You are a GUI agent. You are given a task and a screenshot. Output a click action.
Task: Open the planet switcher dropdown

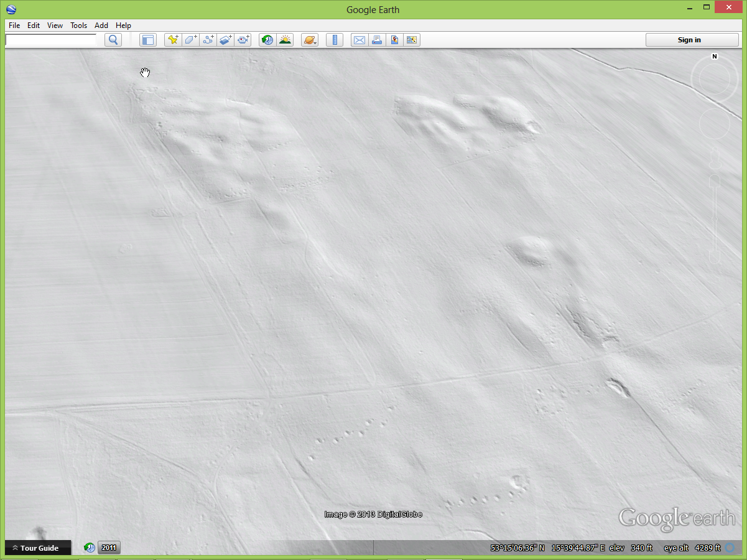coord(310,40)
